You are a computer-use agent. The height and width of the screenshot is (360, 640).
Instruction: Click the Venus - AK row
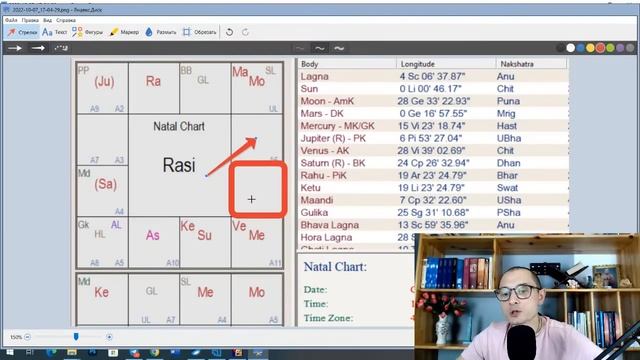coord(433,151)
